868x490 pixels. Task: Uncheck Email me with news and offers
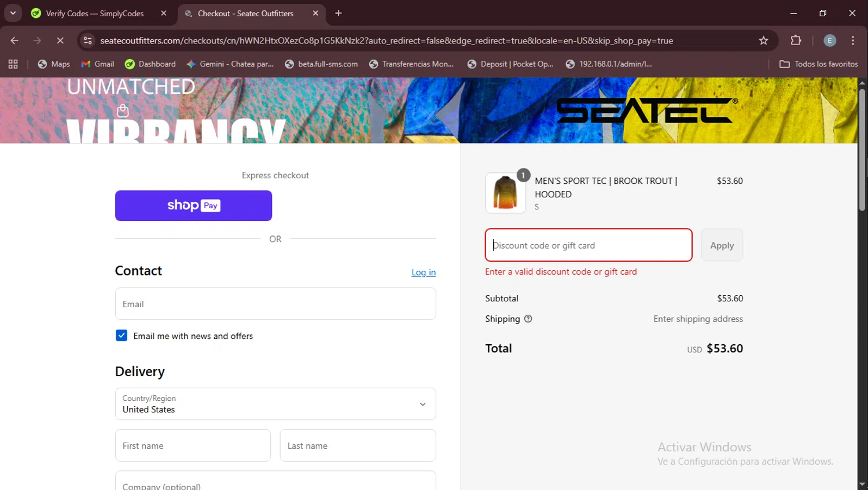pyautogui.click(x=122, y=336)
